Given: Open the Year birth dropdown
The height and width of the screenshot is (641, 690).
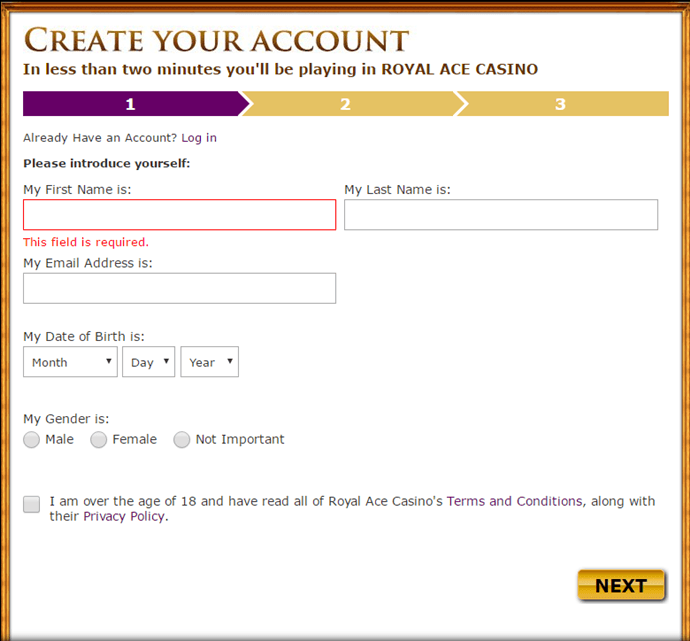Looking at the screenshot, I should (209, 362).
